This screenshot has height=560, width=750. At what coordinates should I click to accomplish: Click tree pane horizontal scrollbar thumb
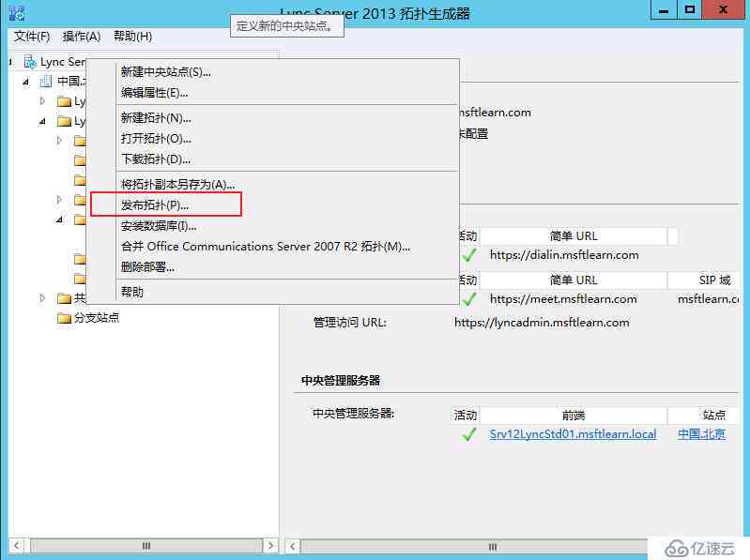146,546
